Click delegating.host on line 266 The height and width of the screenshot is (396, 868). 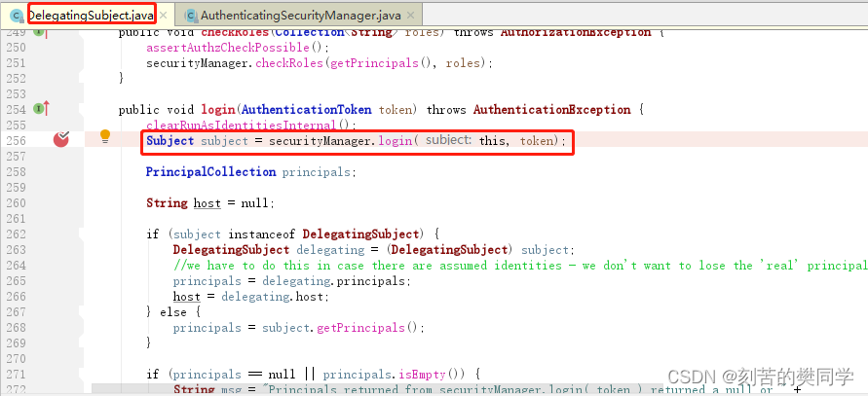tap(275, 297)
